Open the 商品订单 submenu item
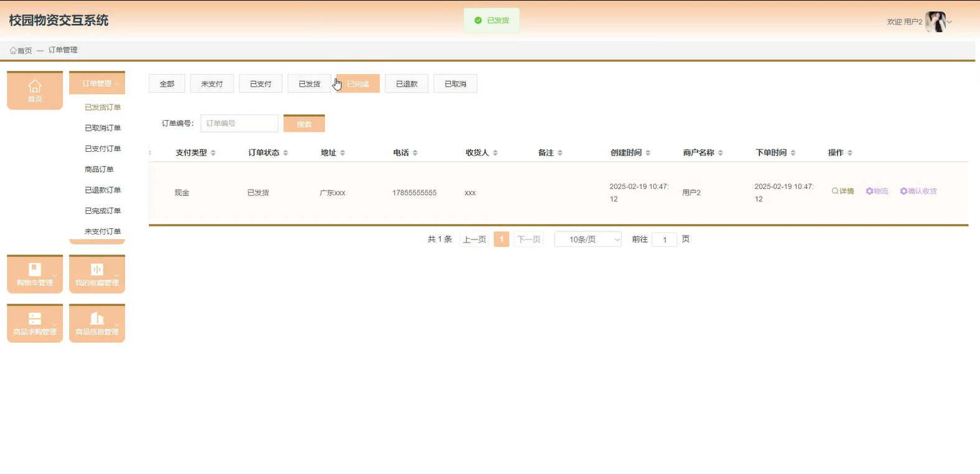Viewport: 980px width, 474px height. pyautogui.click(x=99, y=169)
